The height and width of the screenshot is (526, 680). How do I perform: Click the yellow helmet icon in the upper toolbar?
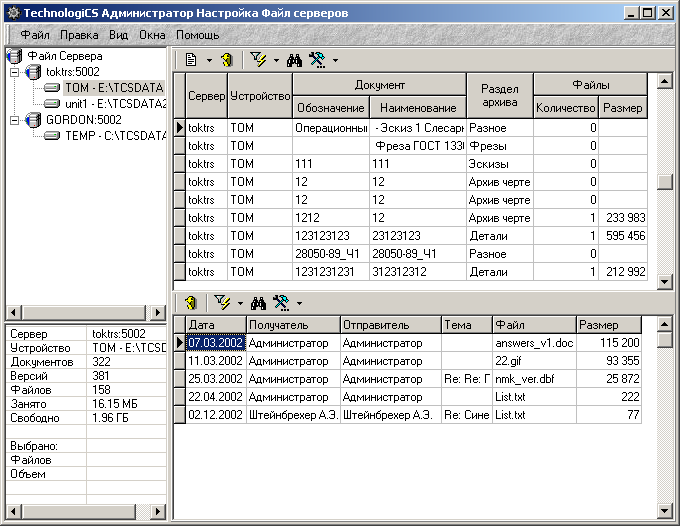tap(227, 60)
